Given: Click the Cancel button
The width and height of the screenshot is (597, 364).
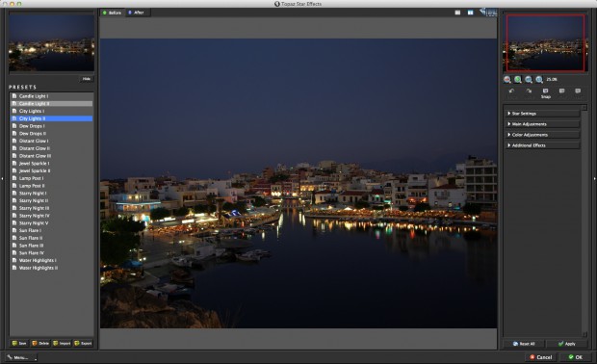Looking at the screenshot, I should click(541, 357).
